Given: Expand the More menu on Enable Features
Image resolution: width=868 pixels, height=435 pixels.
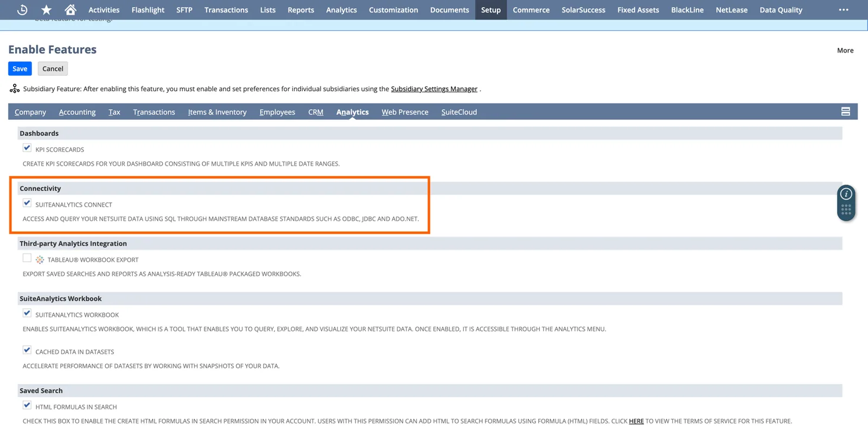Looking at the screenshot, I should click(845, 50).
